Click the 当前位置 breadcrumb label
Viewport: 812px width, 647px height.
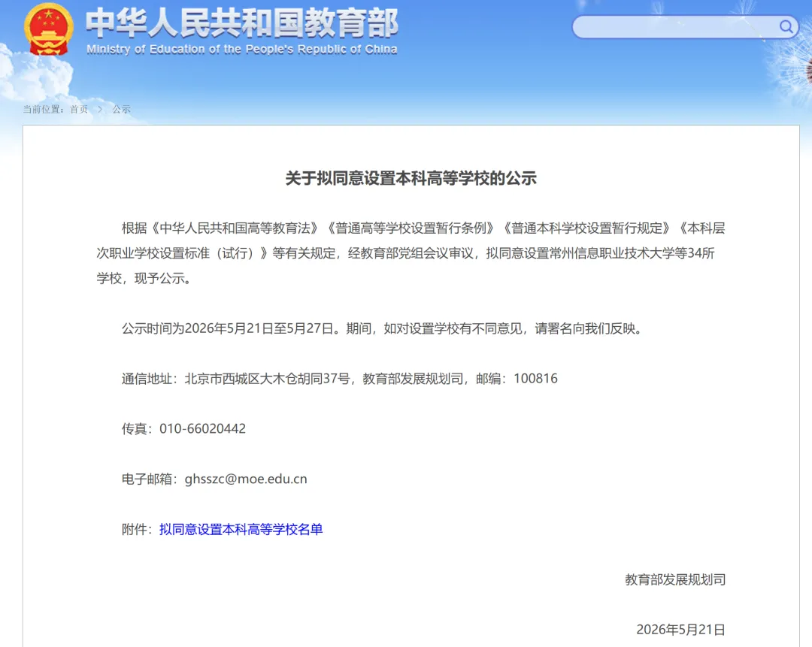[x=43, y=109]
